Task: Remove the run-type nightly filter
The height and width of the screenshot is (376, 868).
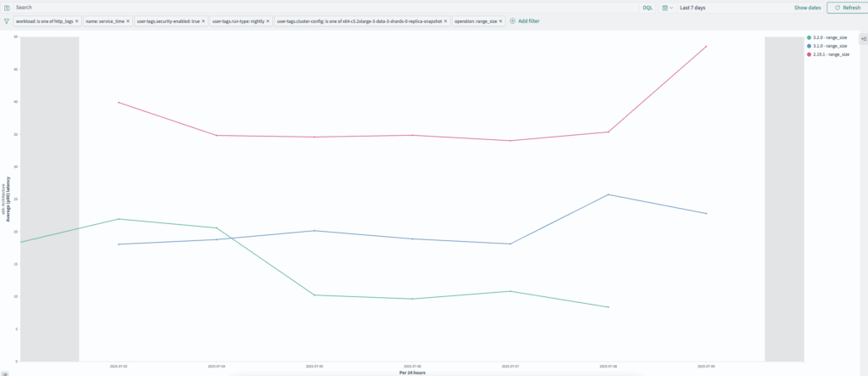Action: coord(268,21)
